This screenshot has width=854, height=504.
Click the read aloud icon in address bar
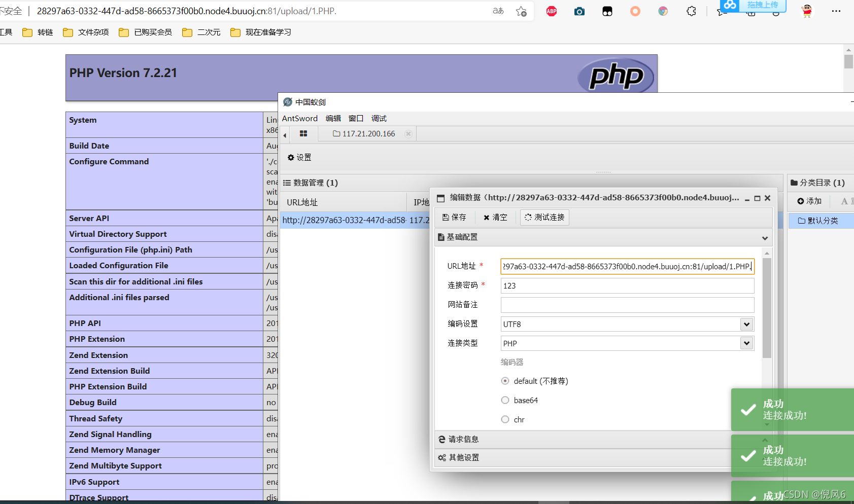pos(498,11)
